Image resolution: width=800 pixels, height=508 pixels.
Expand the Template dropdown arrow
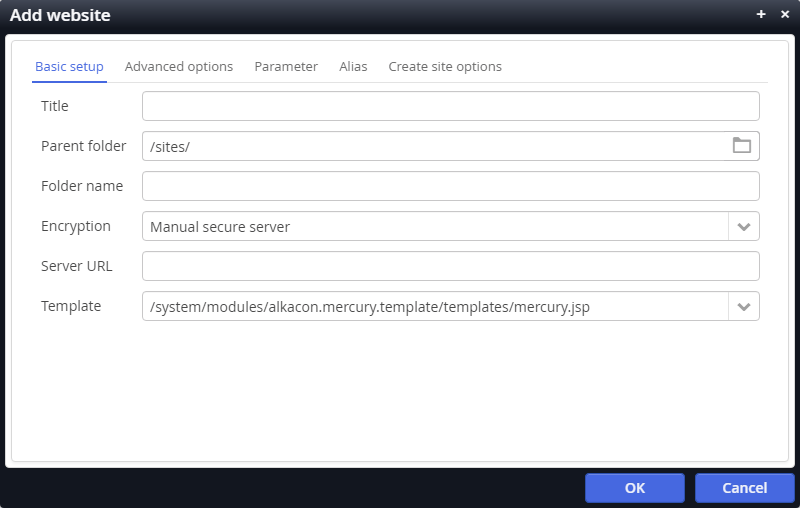click(x=743, y=307)
